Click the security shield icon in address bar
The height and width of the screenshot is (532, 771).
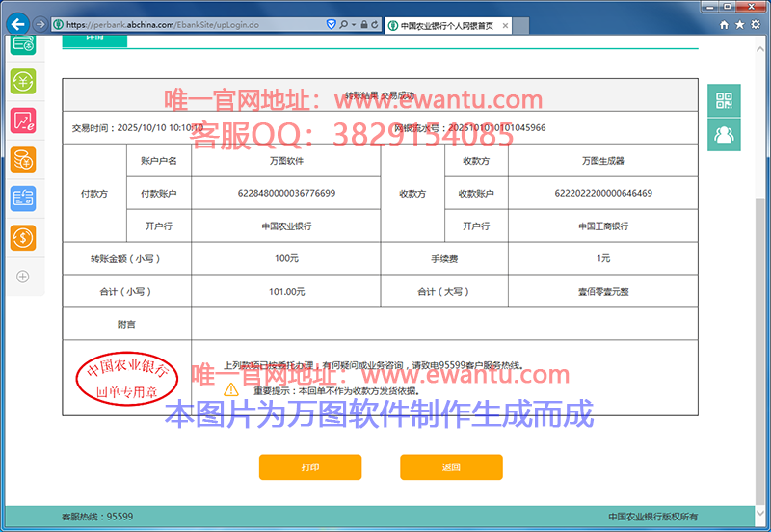(332, 24)
